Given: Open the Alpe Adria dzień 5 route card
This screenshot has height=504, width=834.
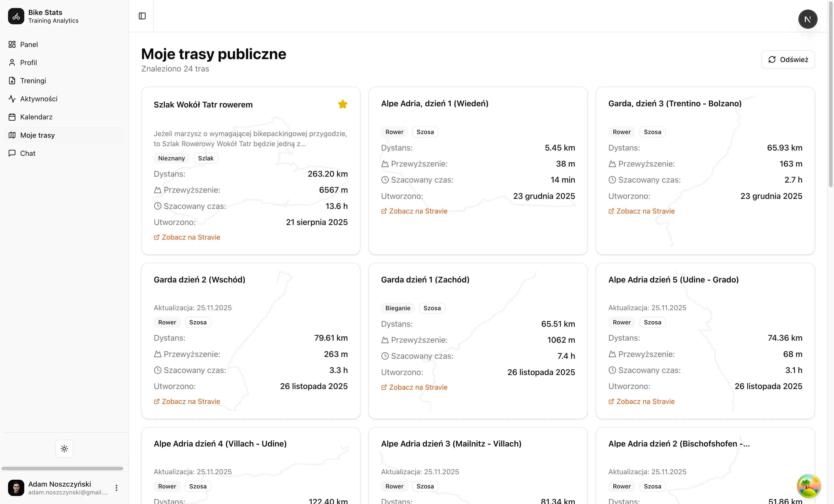Looking at the screenshot, I should coord(673,279).
